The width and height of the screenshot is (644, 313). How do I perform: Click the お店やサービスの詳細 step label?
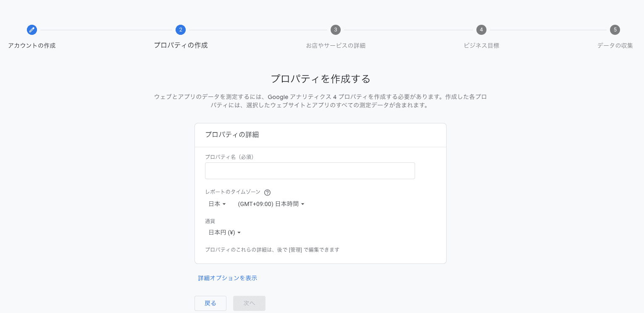pyautogui.click(x=335, y=45)
